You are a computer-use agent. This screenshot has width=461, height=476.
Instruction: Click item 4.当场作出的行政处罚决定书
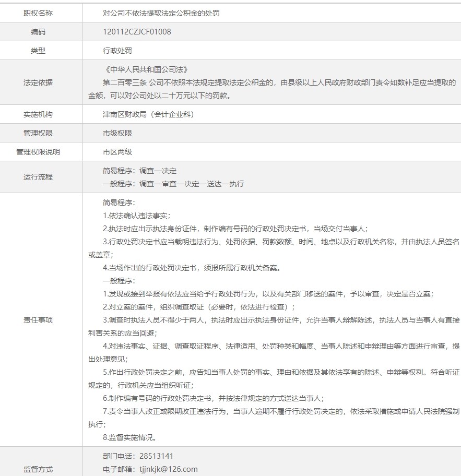tap(192, 268)
